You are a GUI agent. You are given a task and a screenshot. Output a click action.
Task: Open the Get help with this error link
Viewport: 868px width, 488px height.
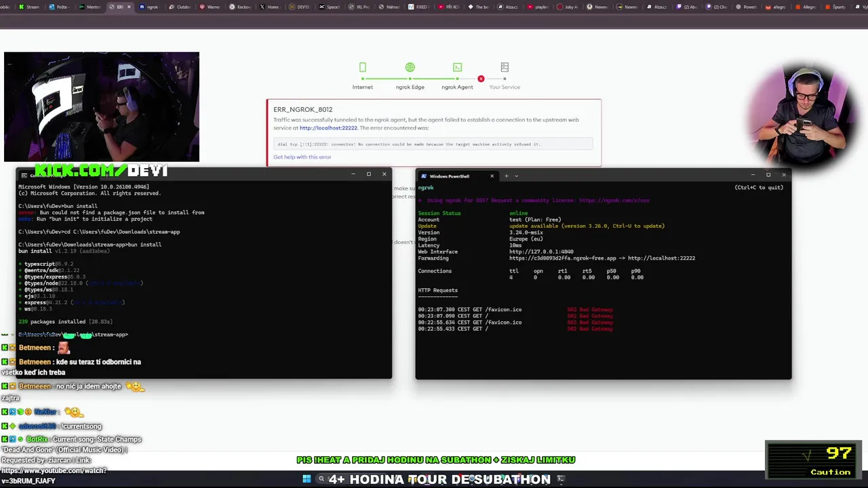[x=302, y=157]
